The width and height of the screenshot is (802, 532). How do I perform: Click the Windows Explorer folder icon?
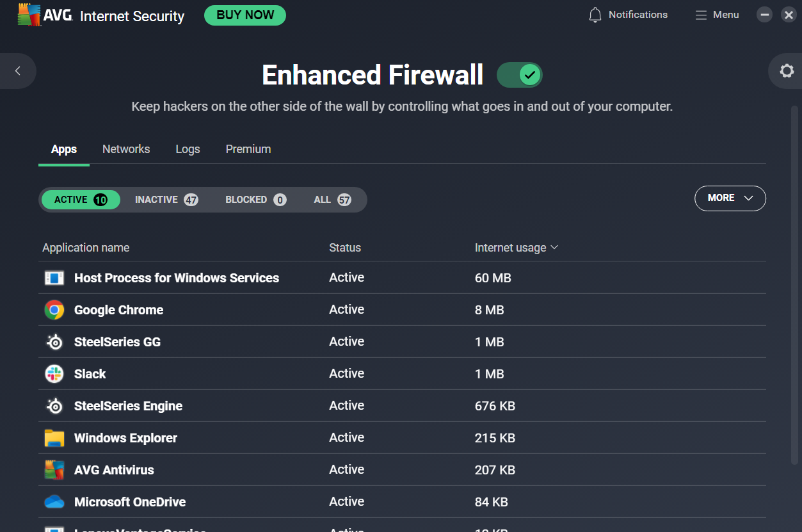coord(54,438)
